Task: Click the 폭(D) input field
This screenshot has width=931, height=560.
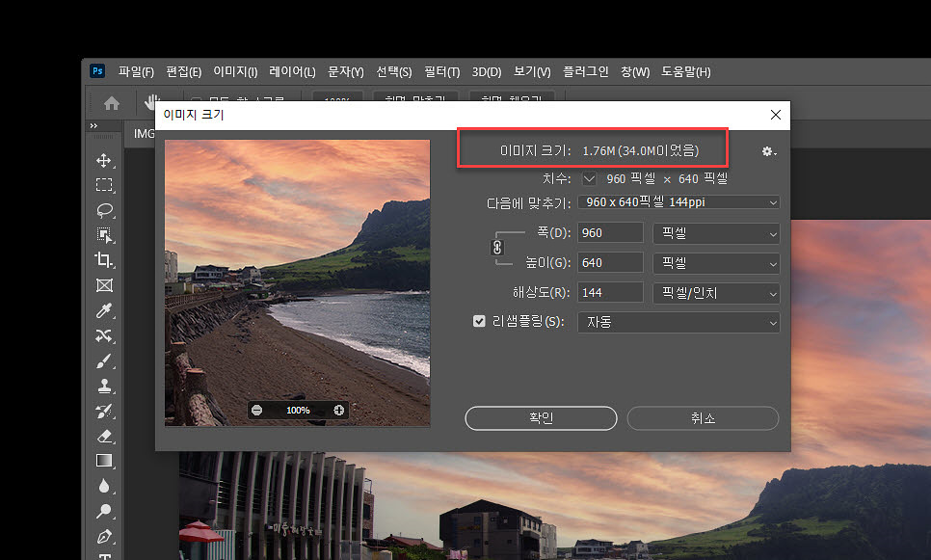Action: click(610, 233)
